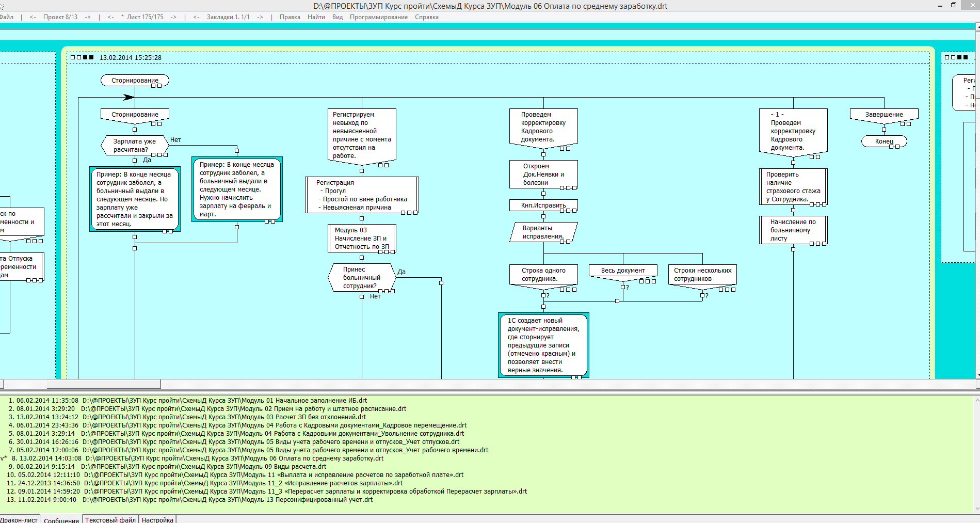Open the Программирование menu
This screenshot has width=980, height=523.
click(379, 17)
